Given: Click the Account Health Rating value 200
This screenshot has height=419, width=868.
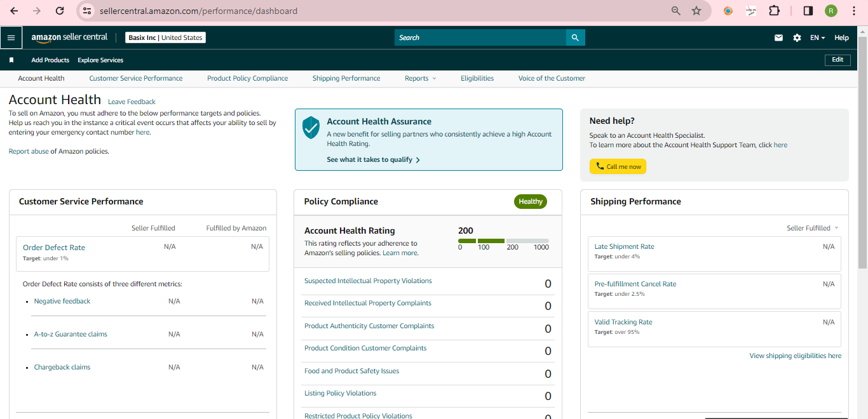Looking at the screenshot, I should click(x=466, y=230).
